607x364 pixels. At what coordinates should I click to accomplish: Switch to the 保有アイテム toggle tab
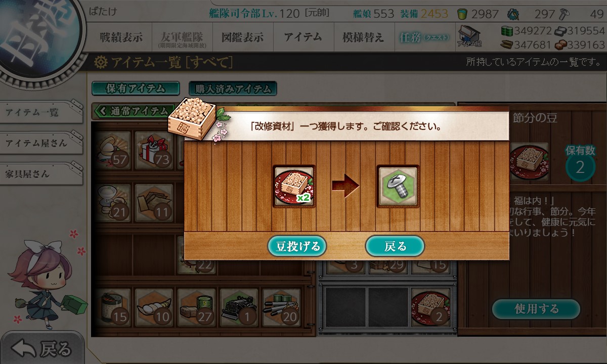point(136,88)
